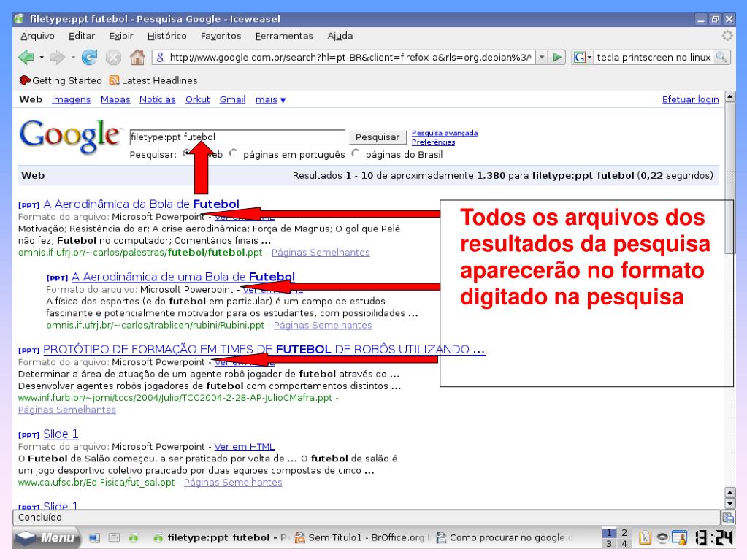
Task: Open the Histórico menu
Action: [x=166, y=36]
